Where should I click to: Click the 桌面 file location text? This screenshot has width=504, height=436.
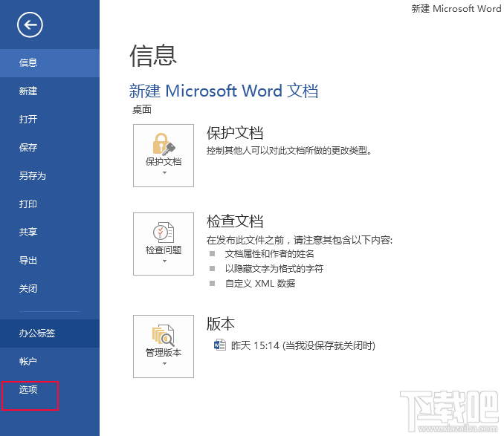(x=142, y=109)
